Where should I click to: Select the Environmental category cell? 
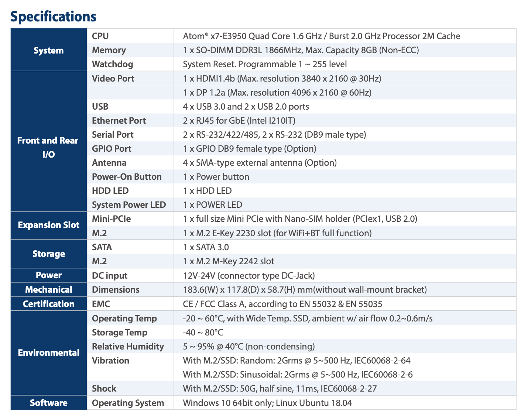pos(48,352)
